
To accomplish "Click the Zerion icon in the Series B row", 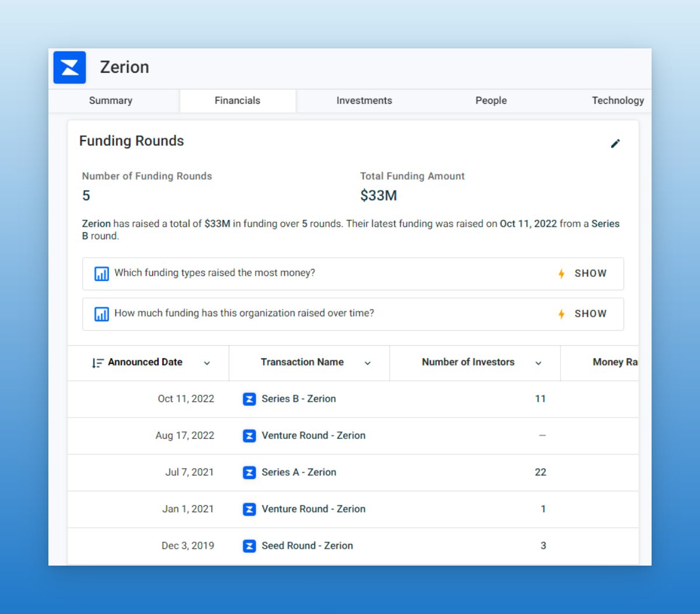I will [x=249, y=399].
